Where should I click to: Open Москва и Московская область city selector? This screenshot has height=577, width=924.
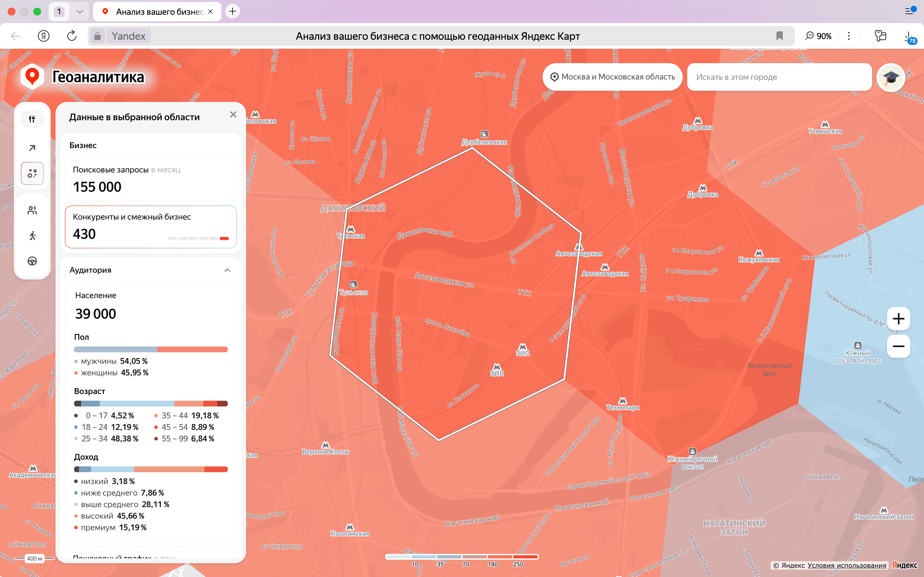(612, 77)
